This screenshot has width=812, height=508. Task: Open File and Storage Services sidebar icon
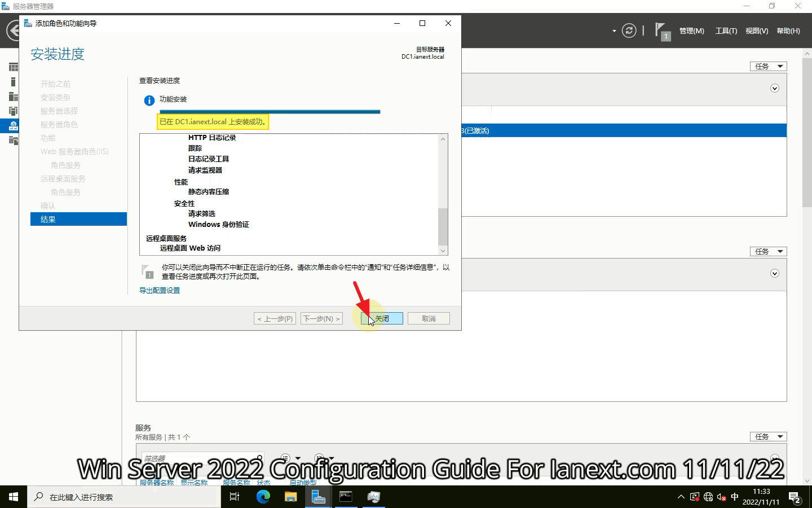[x=14, y=139]
